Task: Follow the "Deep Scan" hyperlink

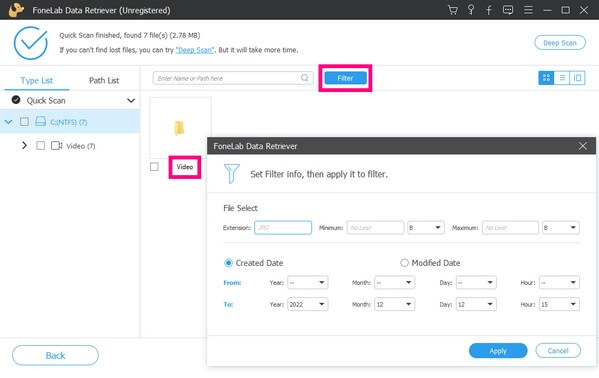Action: (x=195, y=50)
